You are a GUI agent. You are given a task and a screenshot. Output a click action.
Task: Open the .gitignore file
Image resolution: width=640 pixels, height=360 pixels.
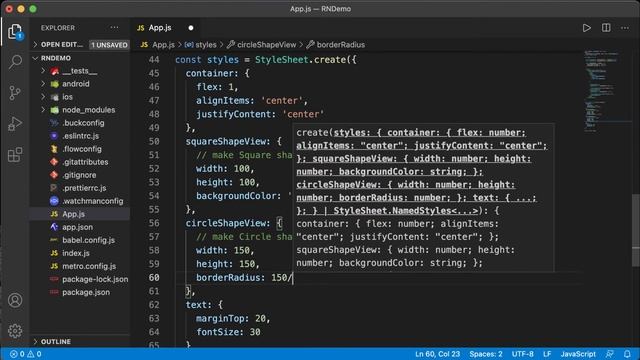[79, 175]
